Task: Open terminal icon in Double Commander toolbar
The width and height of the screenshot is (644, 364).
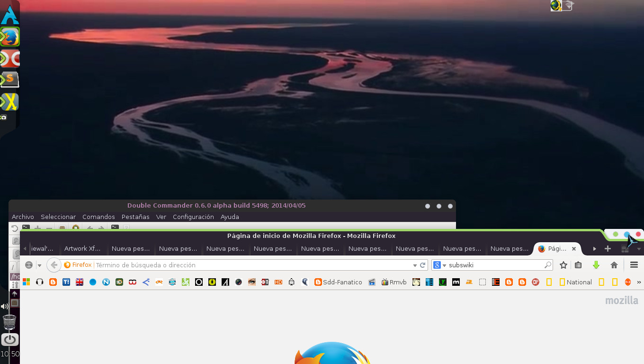Action: [x=26, y=228]
